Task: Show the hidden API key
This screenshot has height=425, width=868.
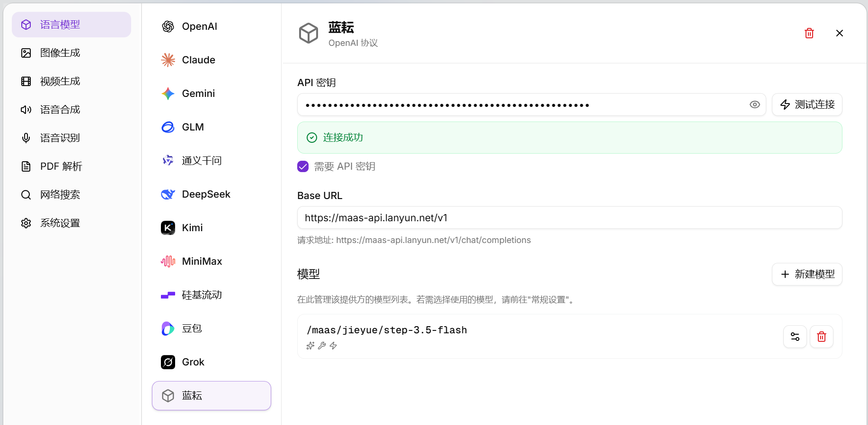Action: [x=755, y=104]
